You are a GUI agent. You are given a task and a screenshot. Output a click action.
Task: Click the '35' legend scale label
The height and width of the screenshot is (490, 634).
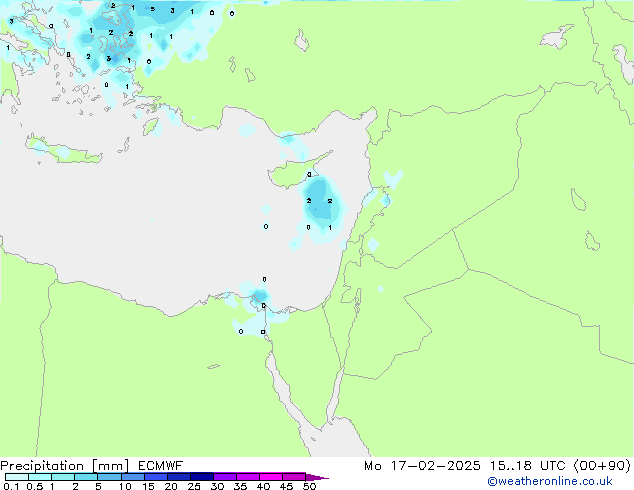tap(240, 486)
